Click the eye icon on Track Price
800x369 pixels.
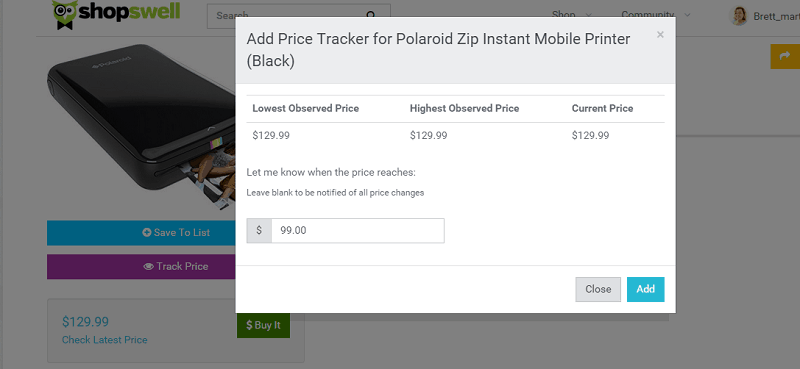coord(148,266)
